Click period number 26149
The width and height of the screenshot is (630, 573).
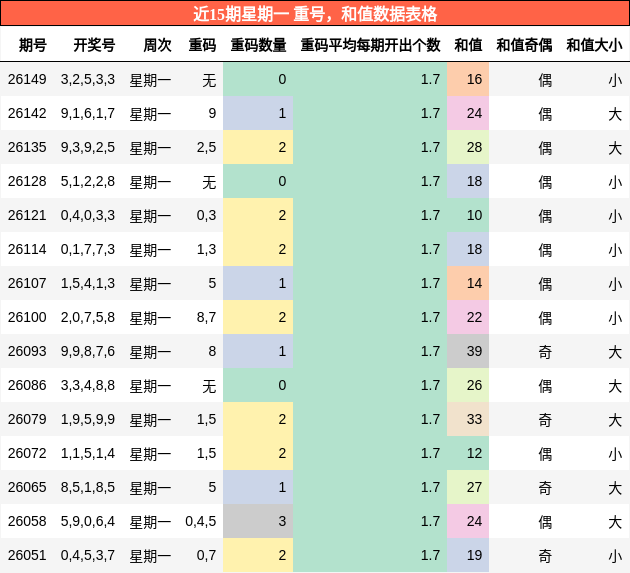coord(27,79)
